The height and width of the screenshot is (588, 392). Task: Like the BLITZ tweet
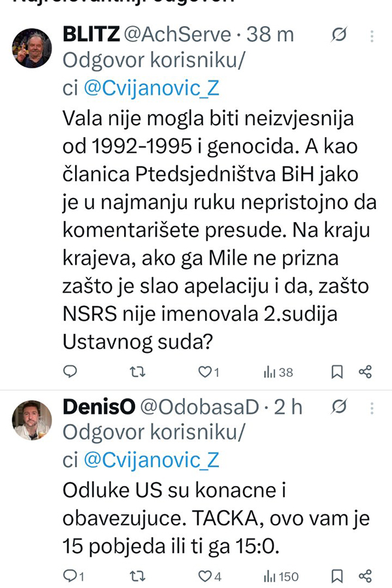point(204,372)
